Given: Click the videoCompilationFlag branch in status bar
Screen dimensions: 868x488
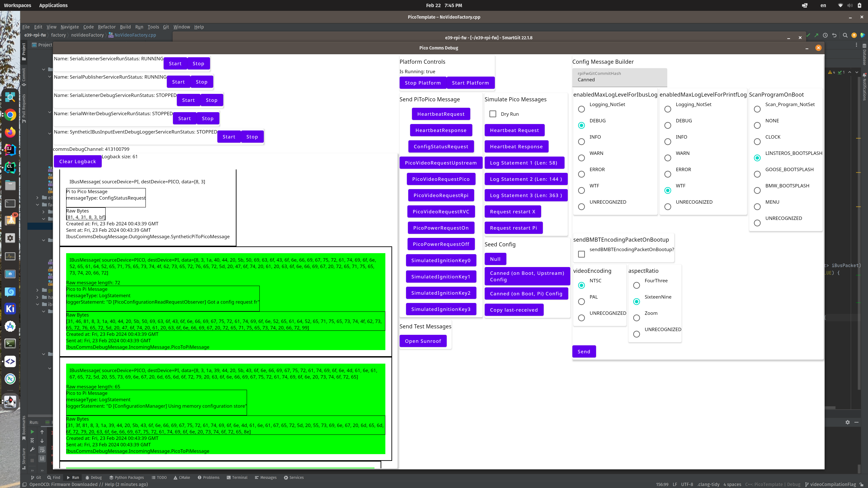Looking at the screenshot, I should [x=830, y=484].
